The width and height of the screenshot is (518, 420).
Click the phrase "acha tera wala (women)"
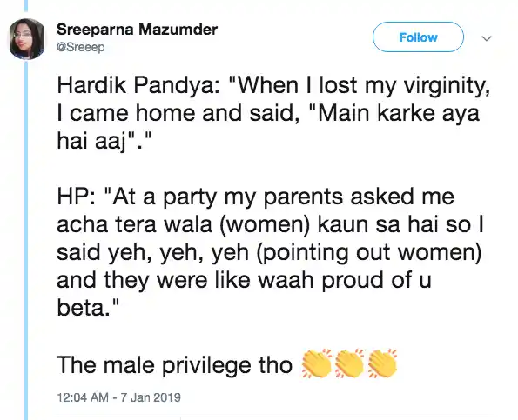184,224
